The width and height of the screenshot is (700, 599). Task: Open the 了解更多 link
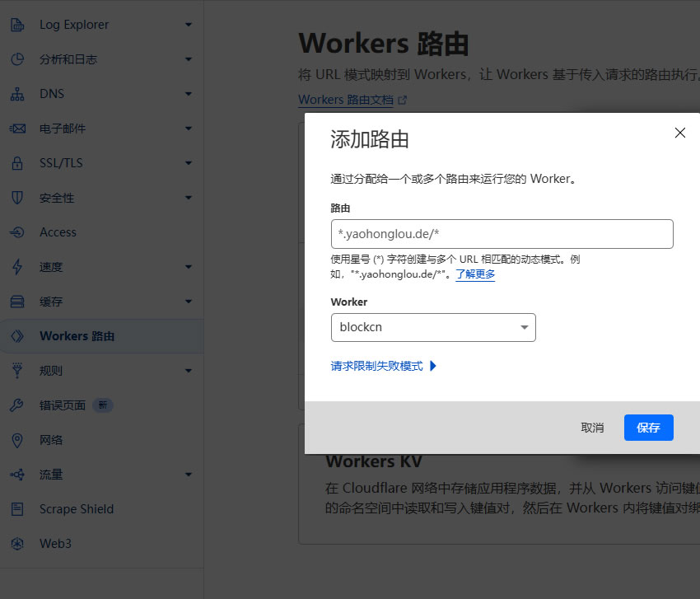475,274
